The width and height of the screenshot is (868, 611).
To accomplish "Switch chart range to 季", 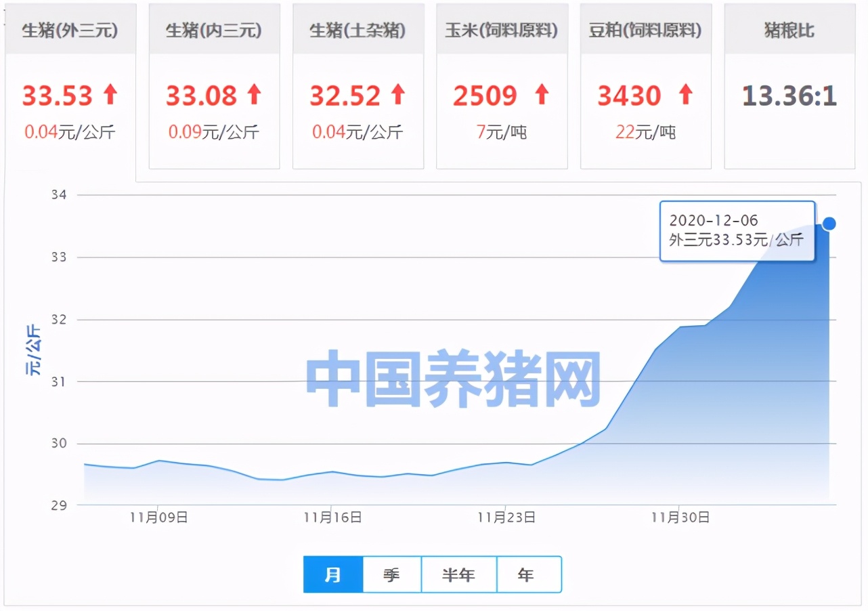I will (x=392, y=574).
